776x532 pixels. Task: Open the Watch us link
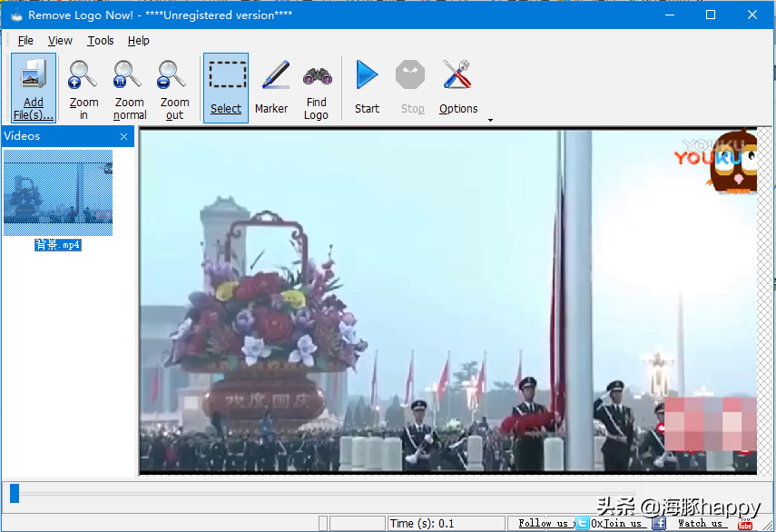click(701, 523)
